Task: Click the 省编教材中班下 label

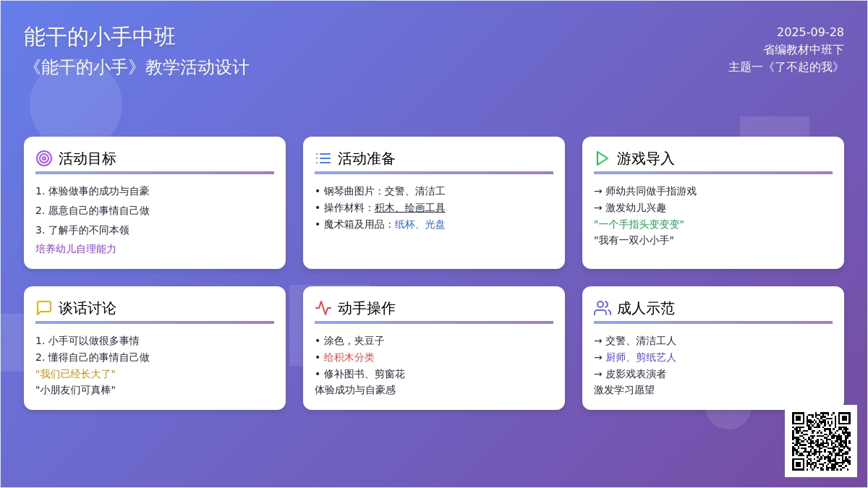Action: 803,49
